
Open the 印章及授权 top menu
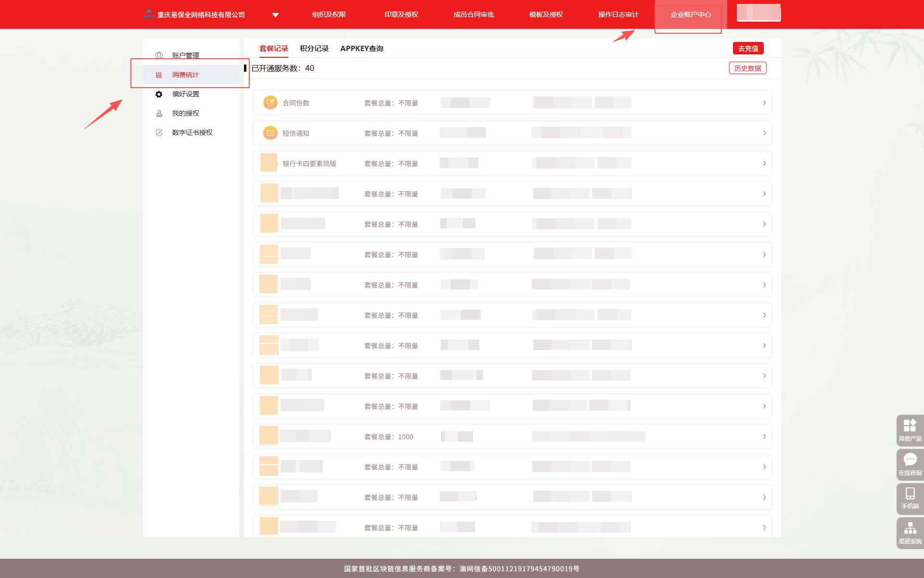(x=401, y=15)
